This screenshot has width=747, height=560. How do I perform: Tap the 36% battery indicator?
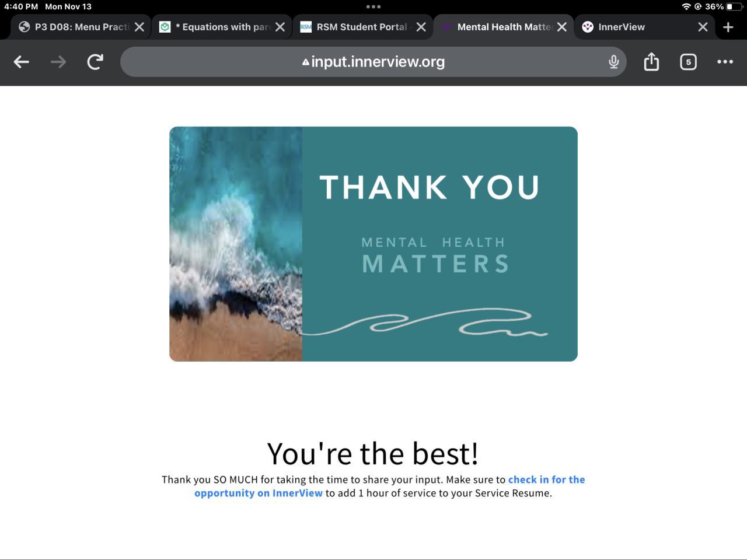723,6
